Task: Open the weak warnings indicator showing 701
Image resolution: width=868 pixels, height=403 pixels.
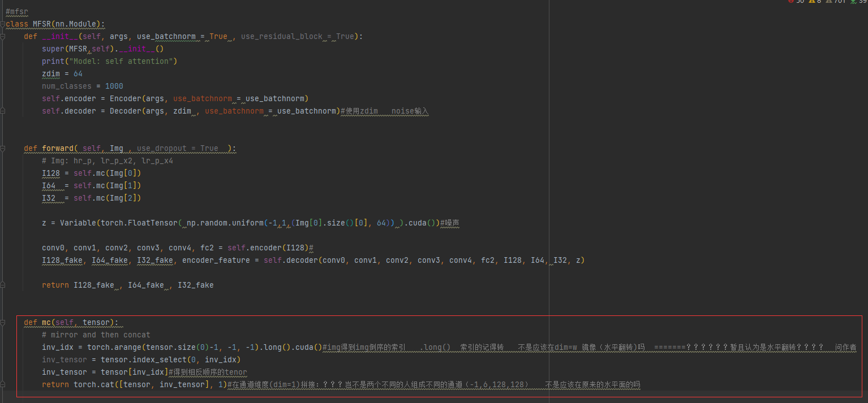Action: pos(835,2)
